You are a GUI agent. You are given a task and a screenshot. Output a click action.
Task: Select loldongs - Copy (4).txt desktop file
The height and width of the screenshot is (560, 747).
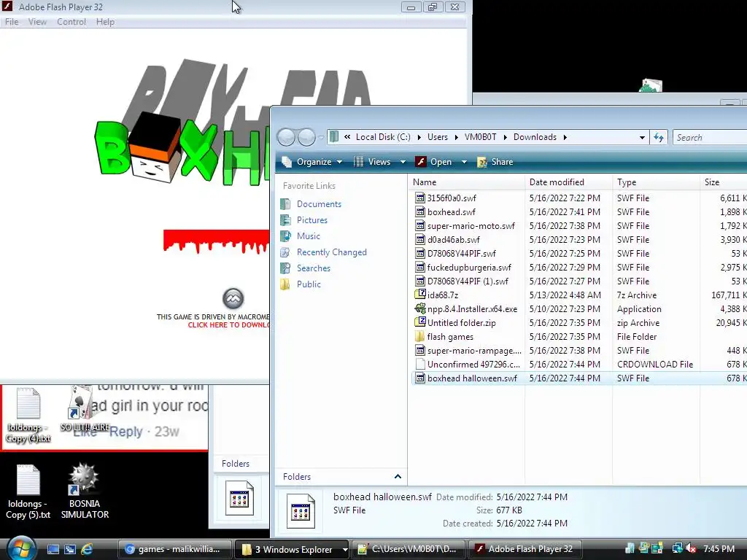tap(28, 415)
